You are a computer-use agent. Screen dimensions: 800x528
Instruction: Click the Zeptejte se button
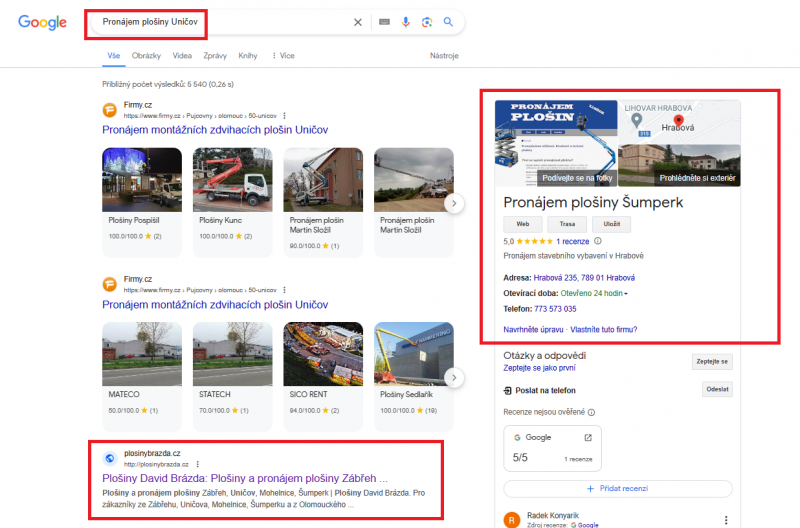click(712, 362)
